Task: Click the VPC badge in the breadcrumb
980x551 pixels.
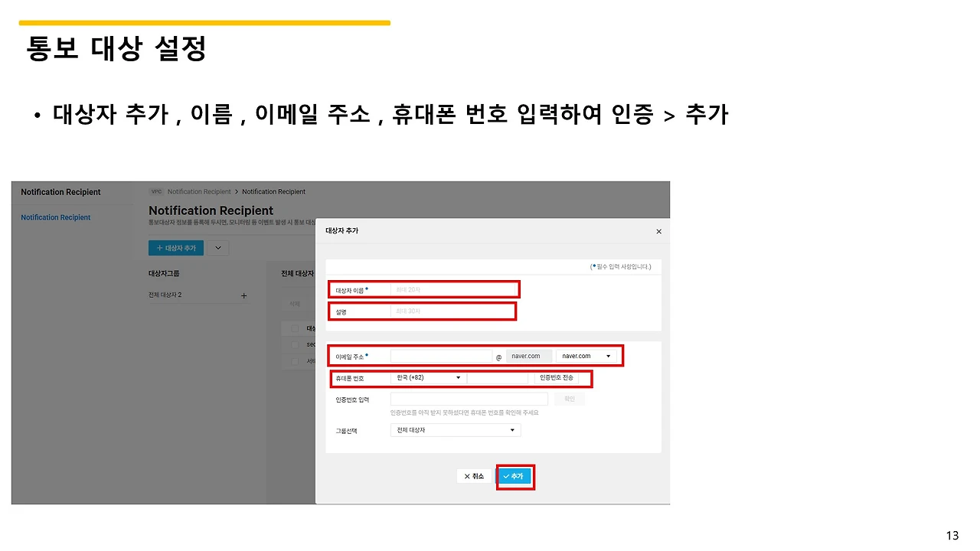Action: (156, 191)
